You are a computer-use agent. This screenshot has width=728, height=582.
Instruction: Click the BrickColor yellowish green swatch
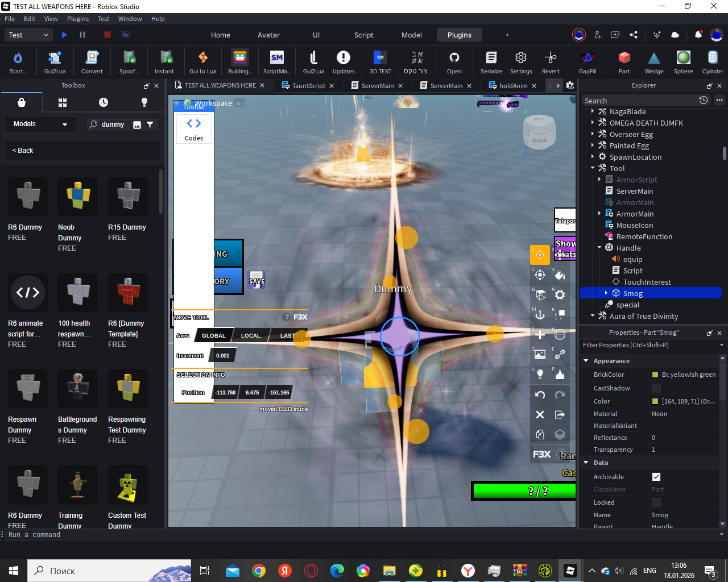[x=655, y=375]
